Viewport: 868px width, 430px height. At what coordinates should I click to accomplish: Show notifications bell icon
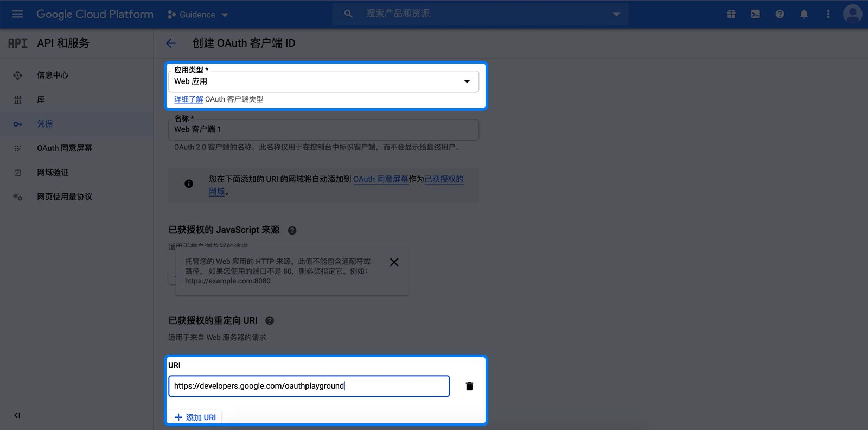coord(804,14)
